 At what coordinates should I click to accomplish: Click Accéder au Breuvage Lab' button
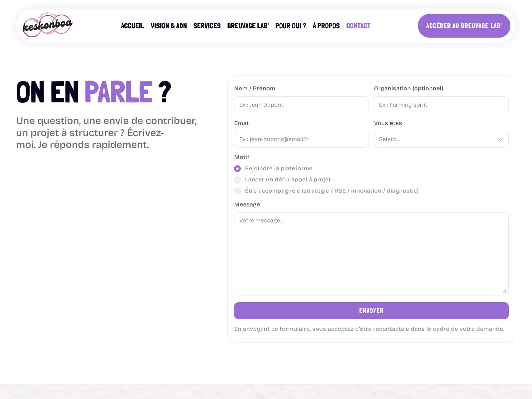(x=464, y=26)
